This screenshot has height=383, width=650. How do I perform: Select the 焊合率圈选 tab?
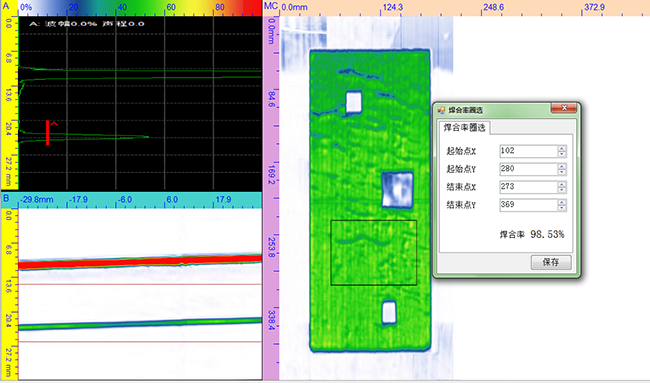[464, 128]
